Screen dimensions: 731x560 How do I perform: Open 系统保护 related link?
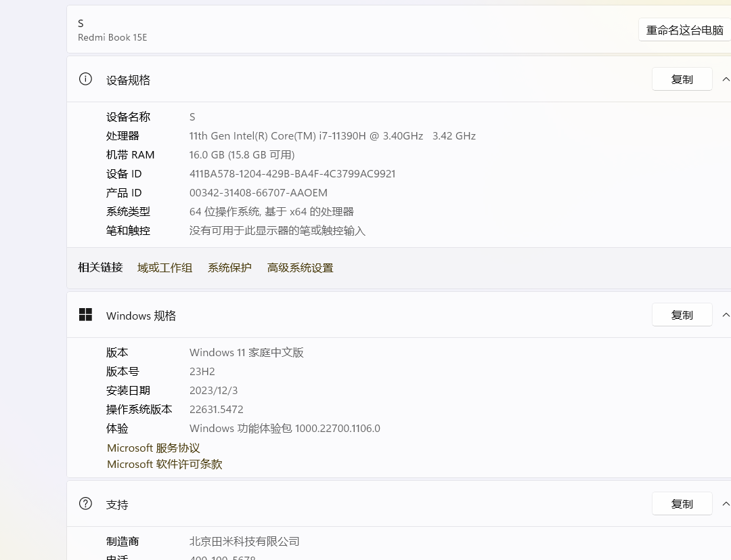point(229,267)
